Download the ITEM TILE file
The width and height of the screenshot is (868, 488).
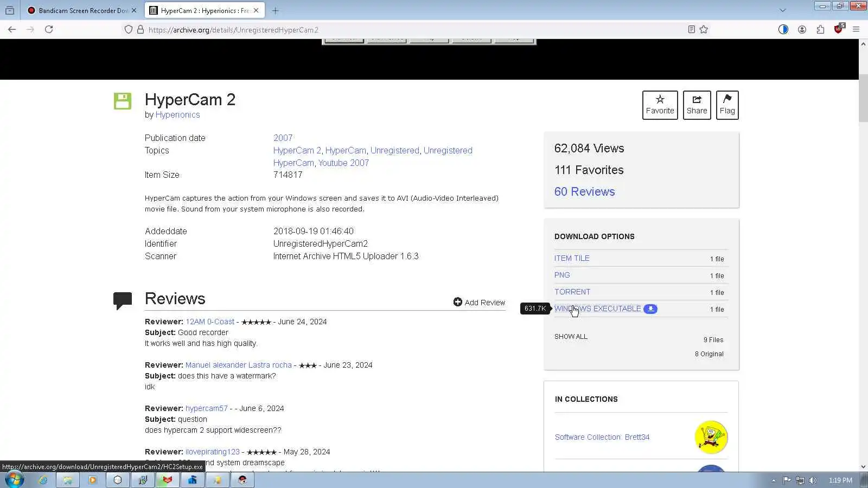click(572, 259)
